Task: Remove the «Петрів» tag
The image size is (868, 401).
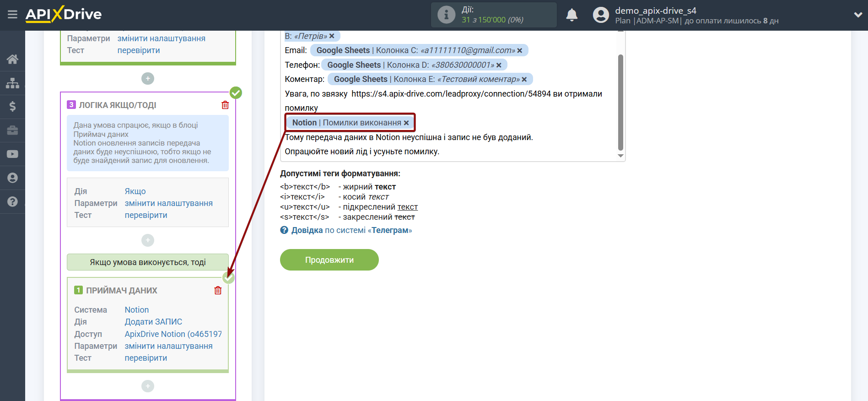Action: (332, 36)
